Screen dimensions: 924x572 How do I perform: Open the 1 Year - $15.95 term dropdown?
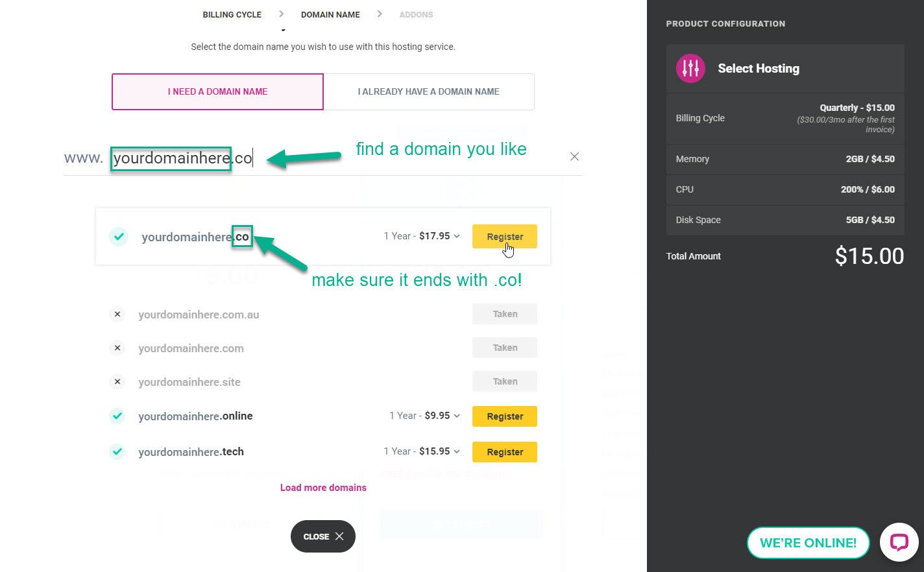422,451
